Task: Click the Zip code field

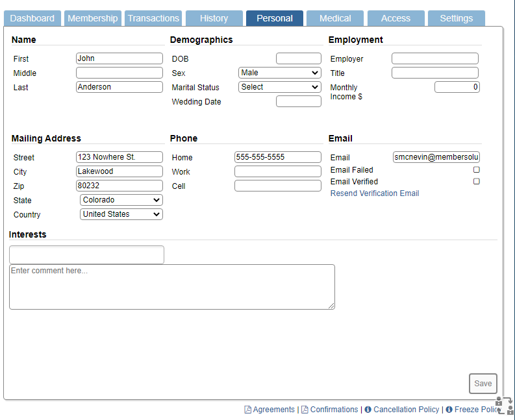Action: (x=119, y=186)
